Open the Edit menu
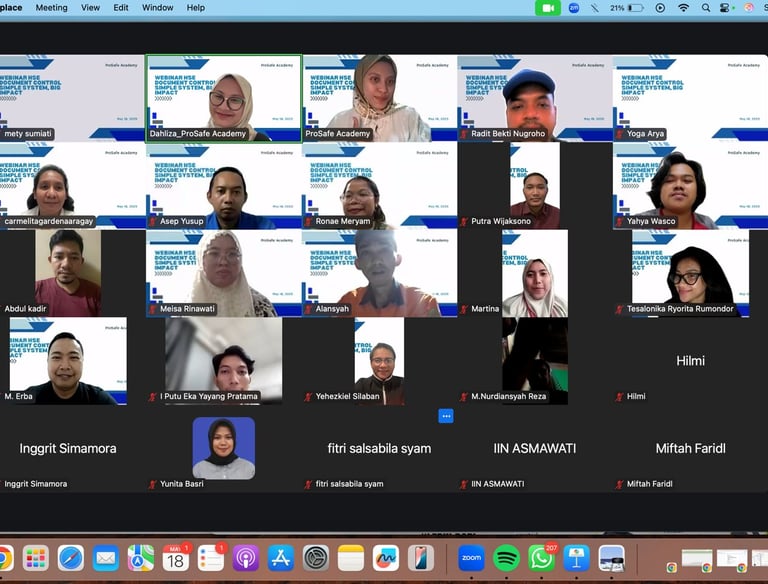The height and width of the screenshot is (584, 768). pyautogui.click(x=120, y=8)
